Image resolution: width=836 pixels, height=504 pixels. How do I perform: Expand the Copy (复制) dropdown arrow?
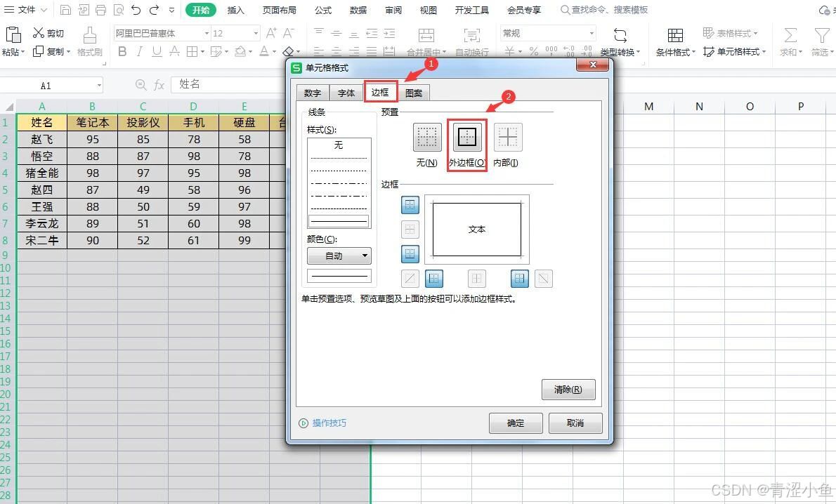point(68,52)
